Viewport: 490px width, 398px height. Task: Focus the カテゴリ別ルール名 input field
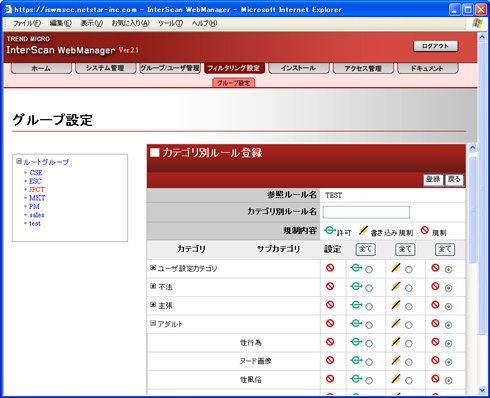(x=366, y=212)
